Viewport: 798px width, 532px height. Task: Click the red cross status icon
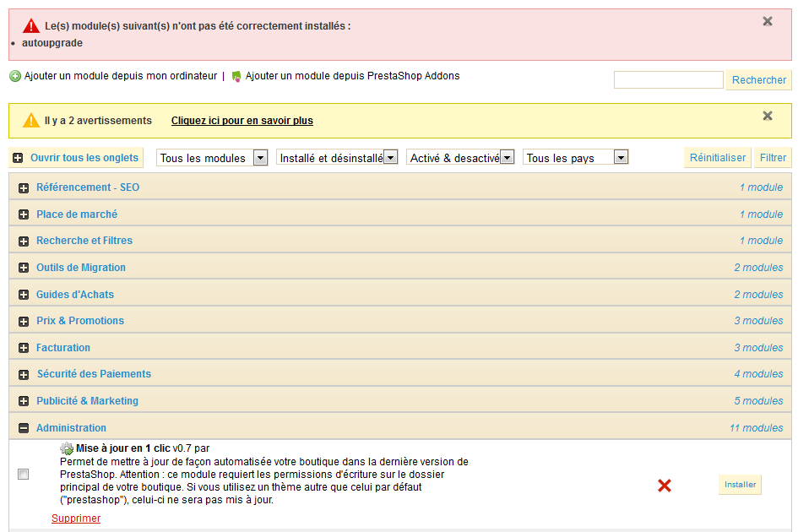tap(665, 486)
